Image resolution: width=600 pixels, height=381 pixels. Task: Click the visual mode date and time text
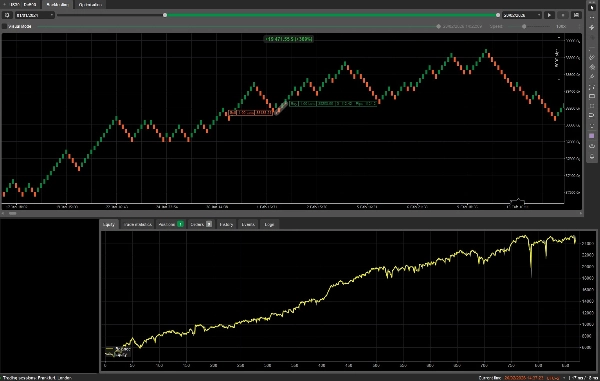point(462,26)
